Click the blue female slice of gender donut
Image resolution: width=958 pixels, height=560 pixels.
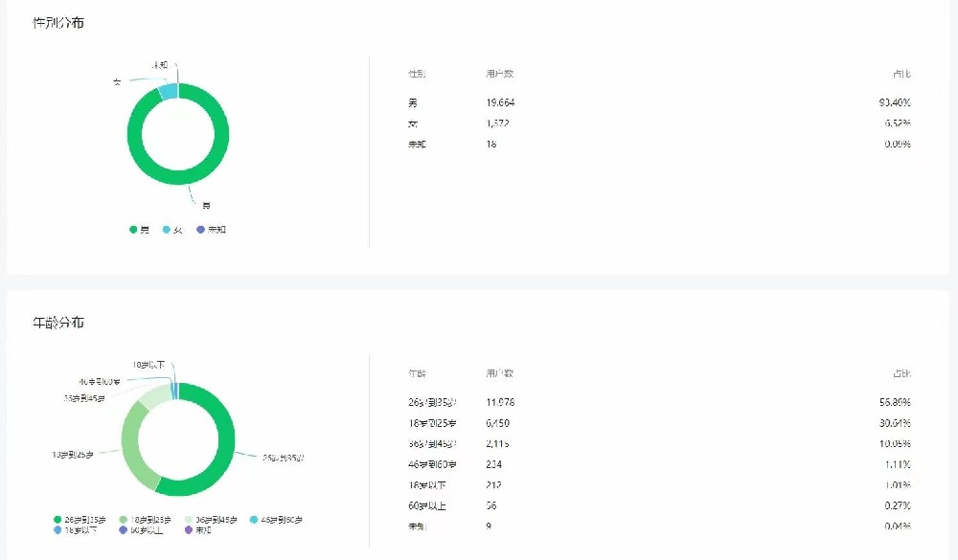(x=168, y=92)
